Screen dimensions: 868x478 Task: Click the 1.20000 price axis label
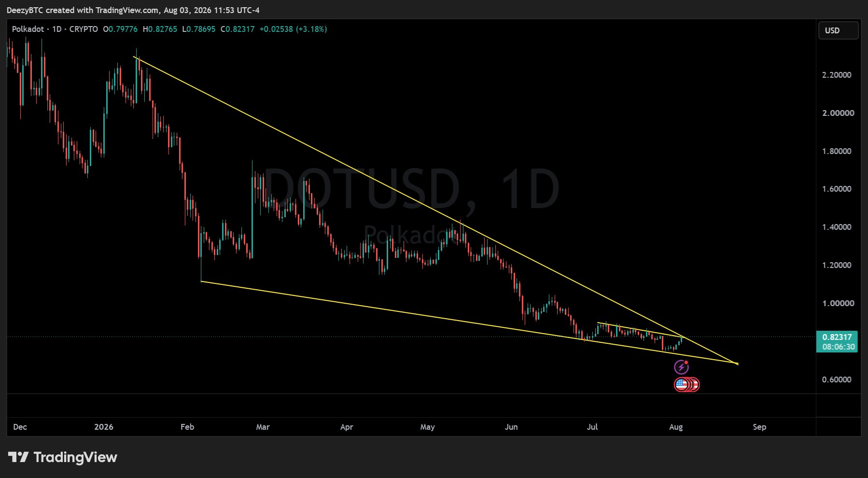coord(837,265)
